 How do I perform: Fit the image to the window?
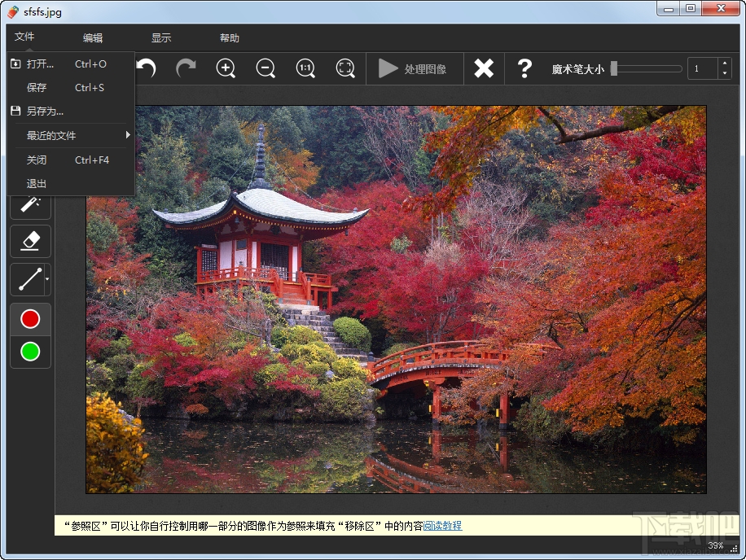pyautogui.click(x=345, y=68)
